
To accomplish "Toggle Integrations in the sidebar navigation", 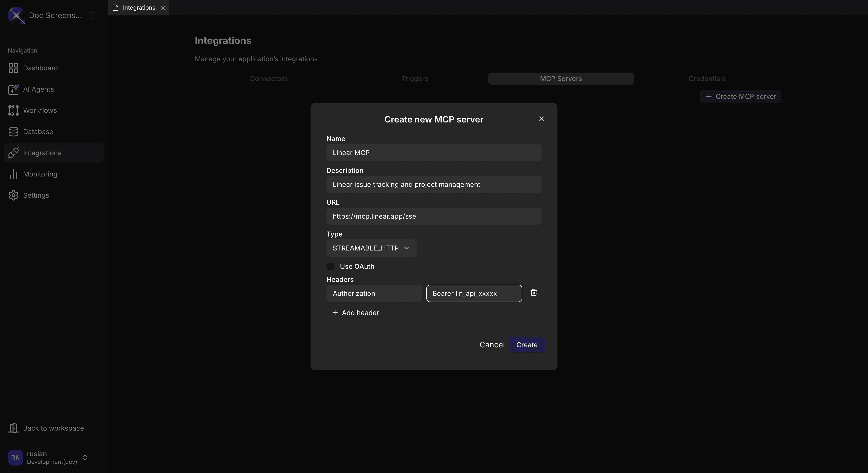I will [x=42, y=153].
